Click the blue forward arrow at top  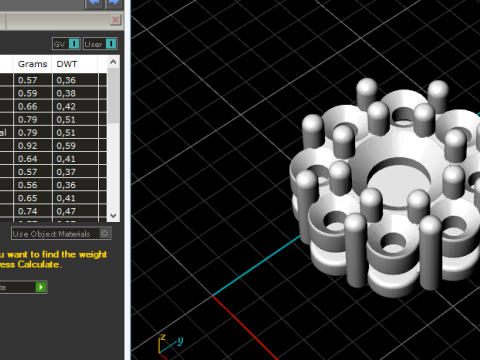(x=114, y=3)
